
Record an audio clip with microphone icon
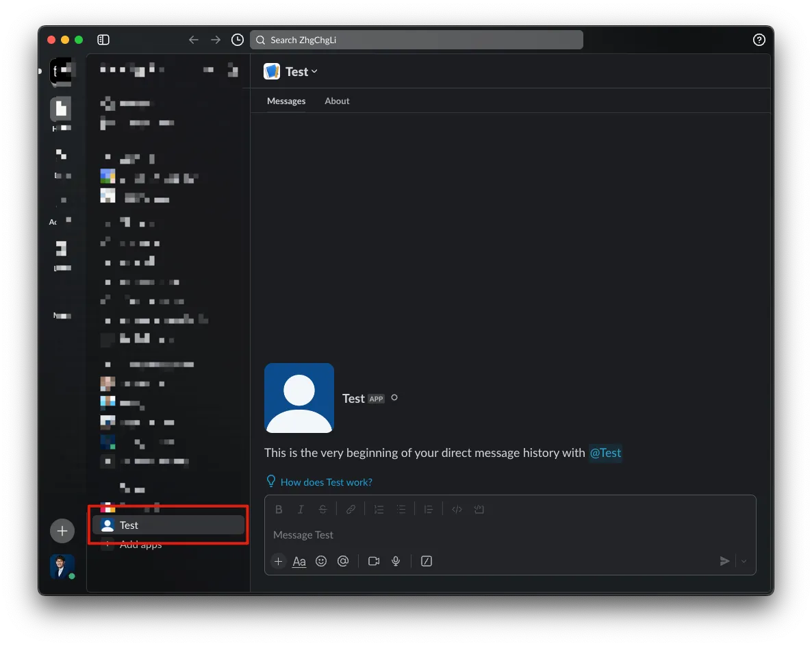[x=396, y=561]
